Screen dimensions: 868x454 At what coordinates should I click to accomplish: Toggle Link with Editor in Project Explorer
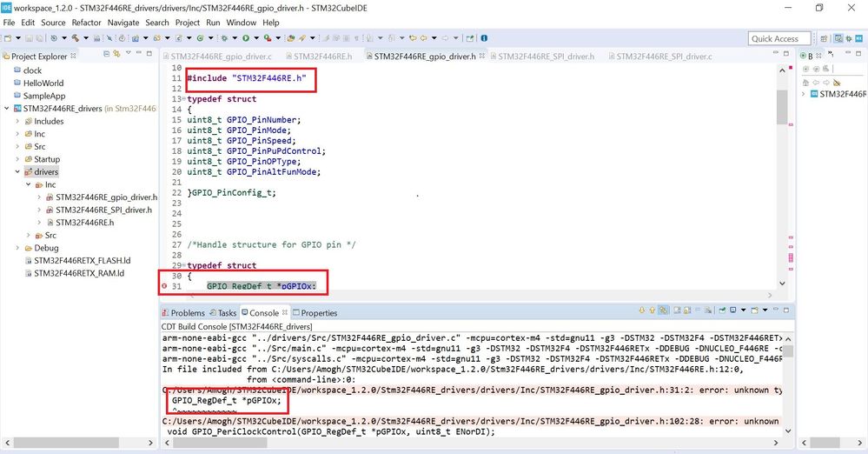(116, 54)
